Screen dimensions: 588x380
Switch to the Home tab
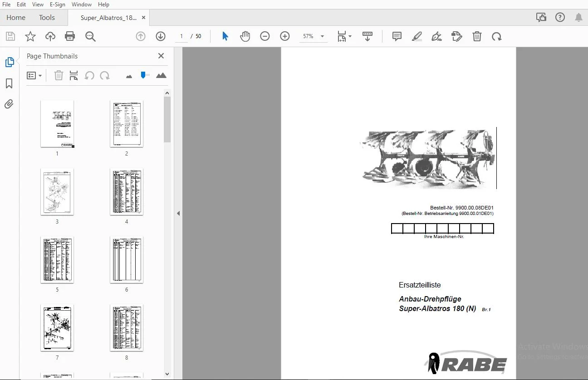16,17
